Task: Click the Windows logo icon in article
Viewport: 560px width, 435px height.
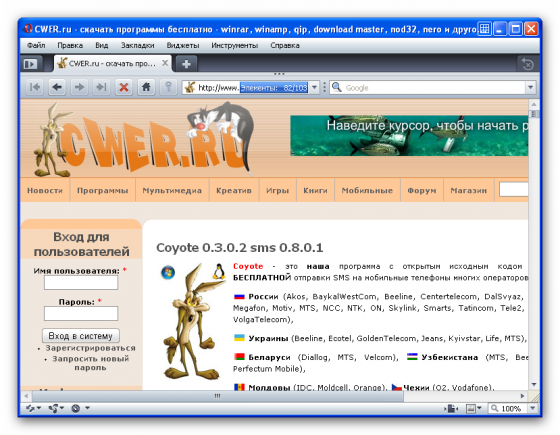Action: (x=168, y=272)
